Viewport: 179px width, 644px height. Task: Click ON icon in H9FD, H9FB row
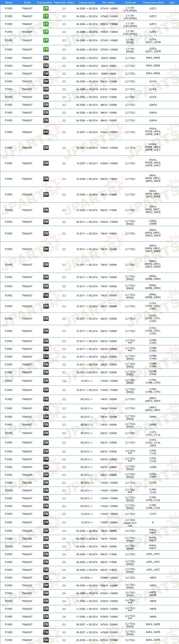click(46, 593)
